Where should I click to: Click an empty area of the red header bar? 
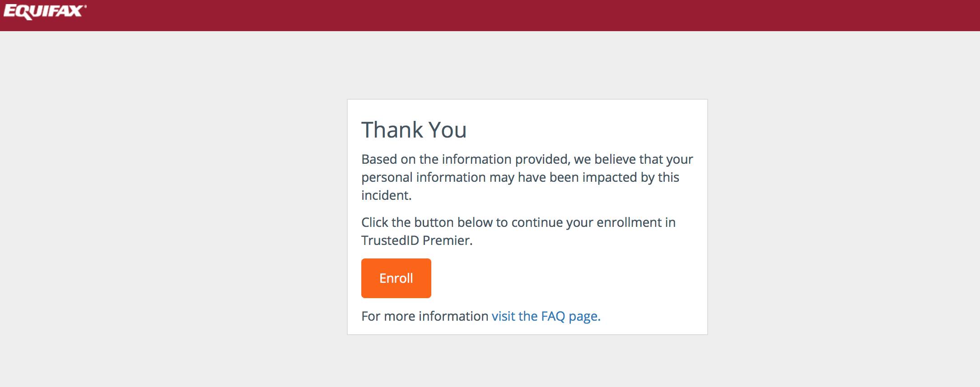coord(542,15)
